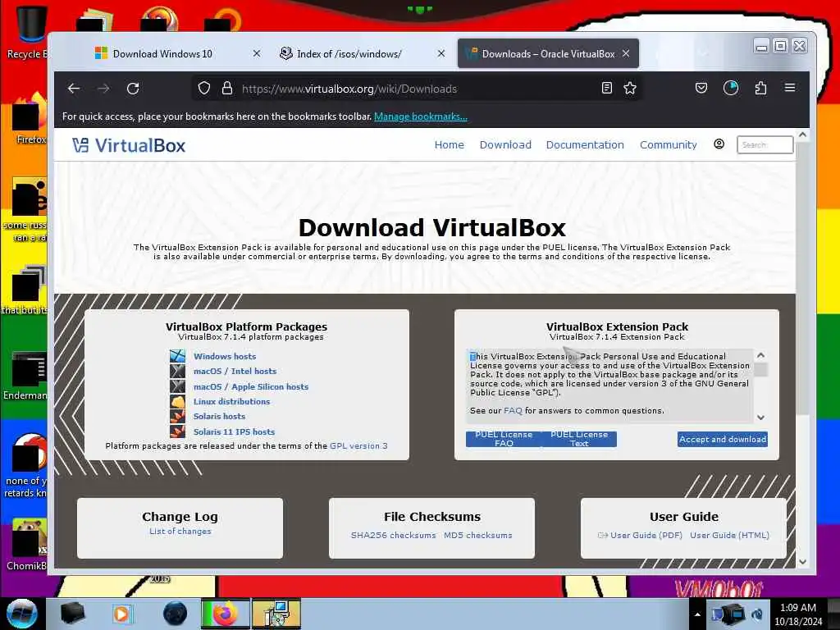Open Firefox account icon in toolbar
The width and height of the screenshot is (840, 630).
[731, 88]
